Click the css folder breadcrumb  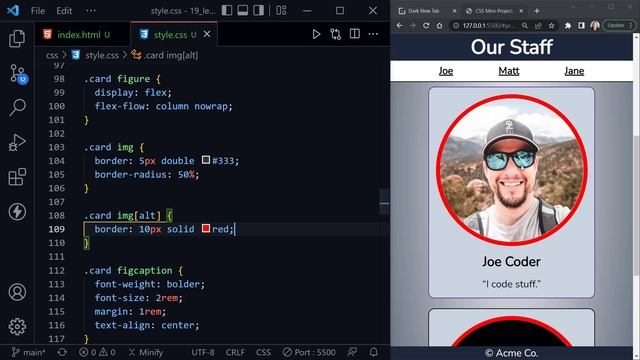pyautogui.click(x=52, y=55)
